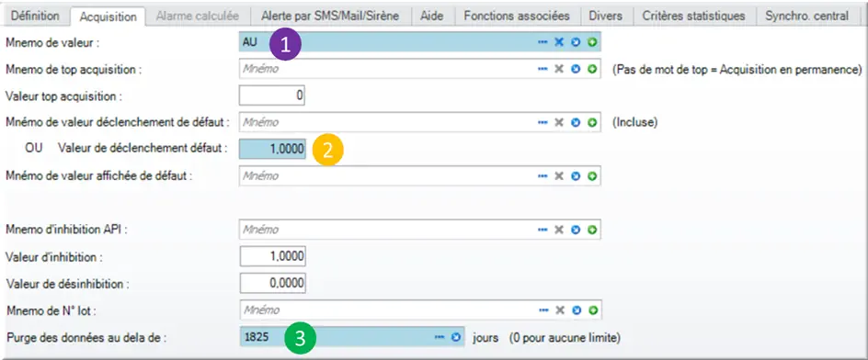Open the Synchro. central tab
The width and height of the screenshot is (868, 360).
pos(806,16)
